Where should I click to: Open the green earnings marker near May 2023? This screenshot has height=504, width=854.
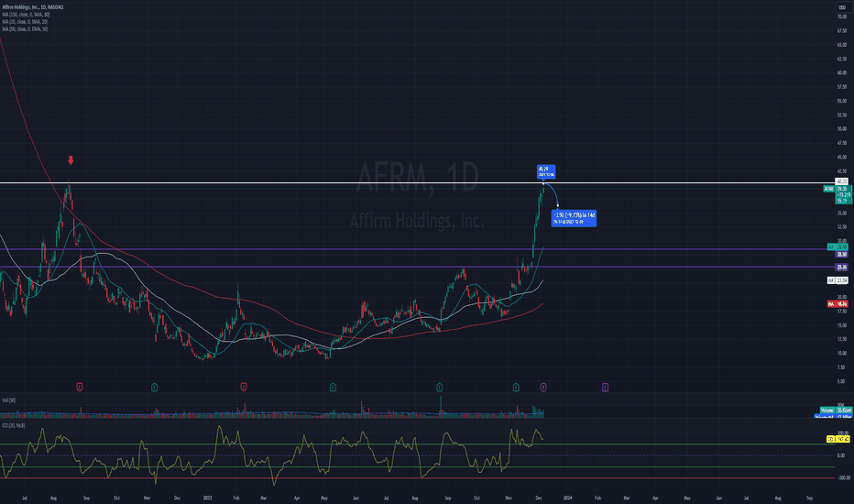coord(333,387)
